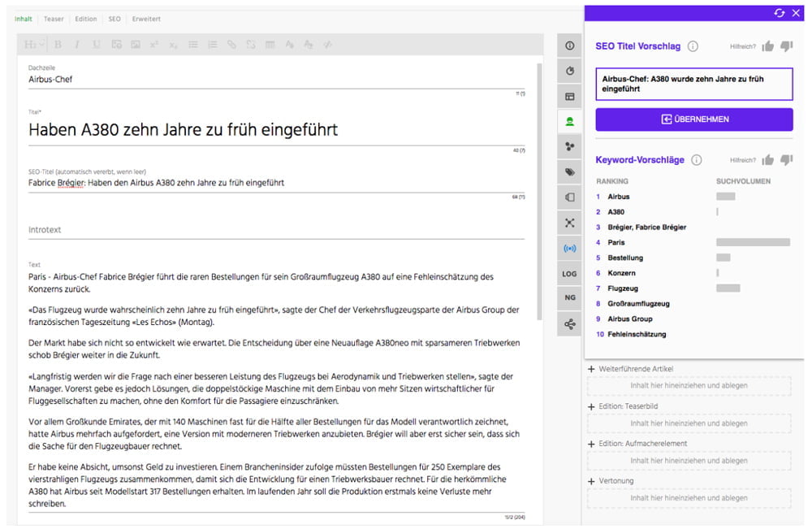812x529 pixels.
Task: Open the LOG panel in the sidebar
Action: click(x=570, y=274)
